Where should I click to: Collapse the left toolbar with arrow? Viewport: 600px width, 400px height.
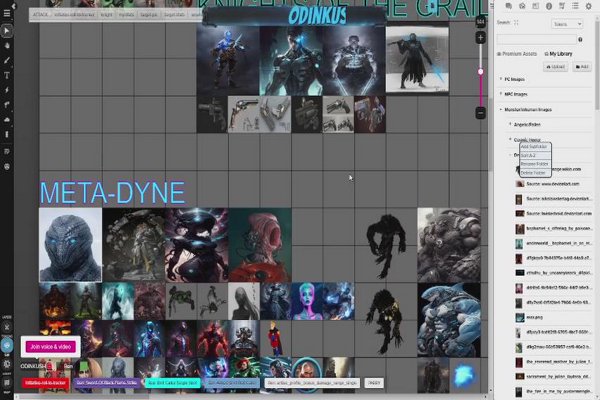click(13, 5)
